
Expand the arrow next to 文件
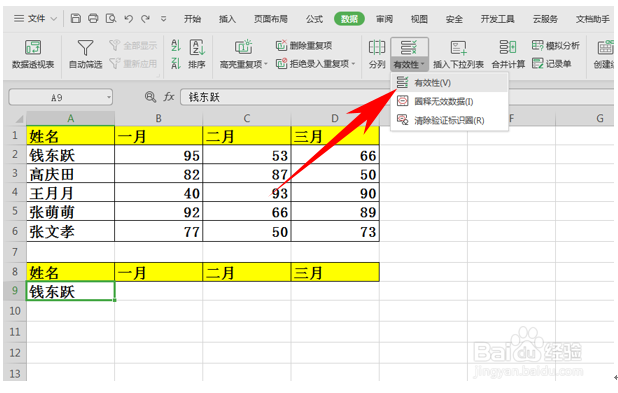click(x=54, y=19)
